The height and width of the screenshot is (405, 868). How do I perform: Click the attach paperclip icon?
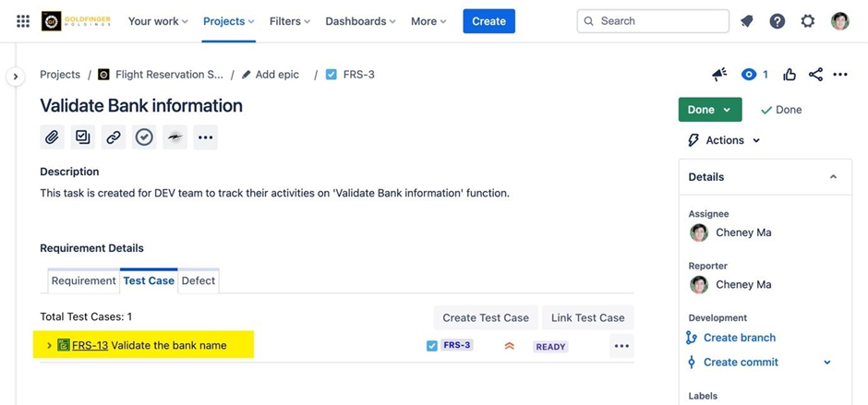(x=53, y=137)
